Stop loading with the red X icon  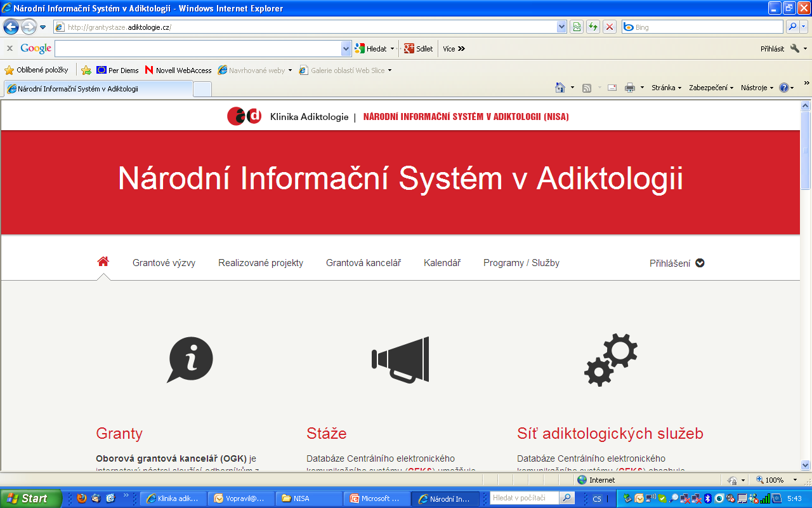click(x=610, y=27)
